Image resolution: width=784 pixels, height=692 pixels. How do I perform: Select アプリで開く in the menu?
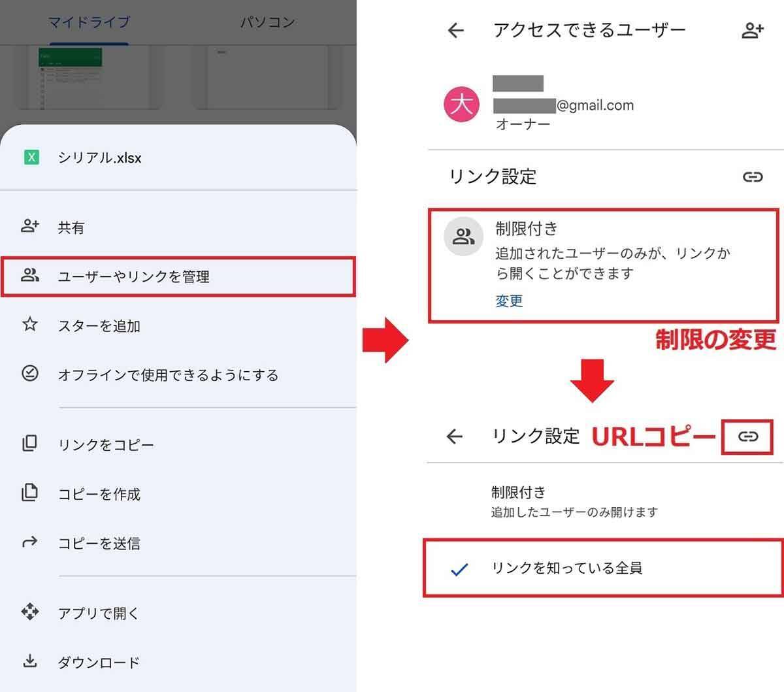[x=99, y=613]
